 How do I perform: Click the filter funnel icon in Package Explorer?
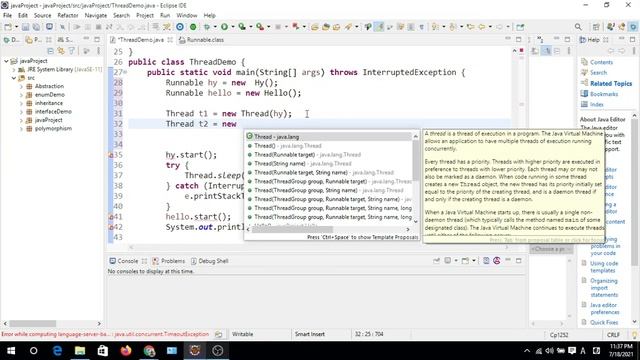(x=72, y=51)
